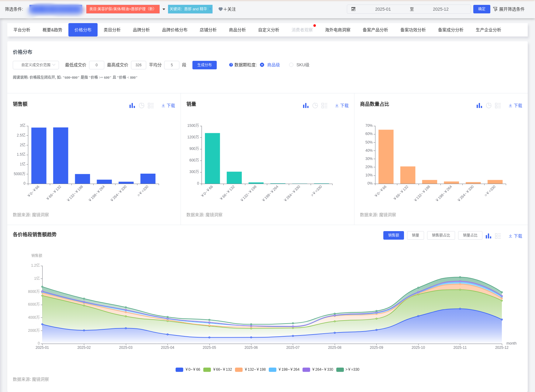Select pie chart icon in 商品数量占比 panel

[489, 106]
